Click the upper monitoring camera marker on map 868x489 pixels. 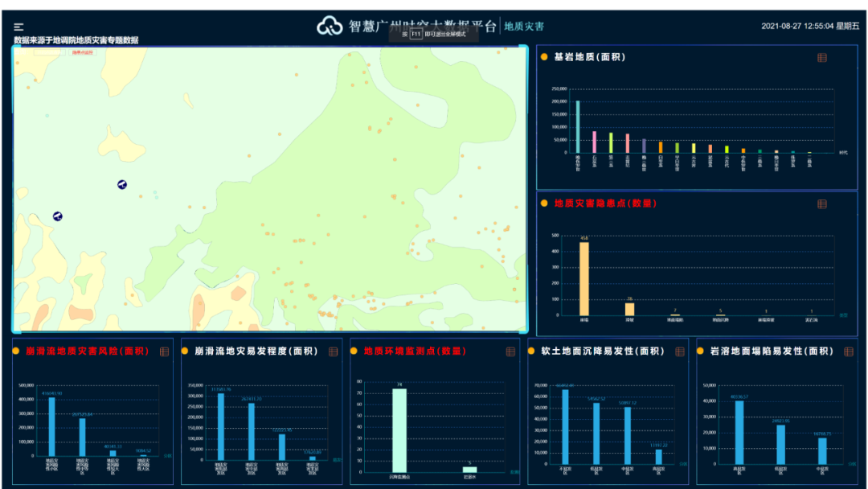[x=122, y=184]
